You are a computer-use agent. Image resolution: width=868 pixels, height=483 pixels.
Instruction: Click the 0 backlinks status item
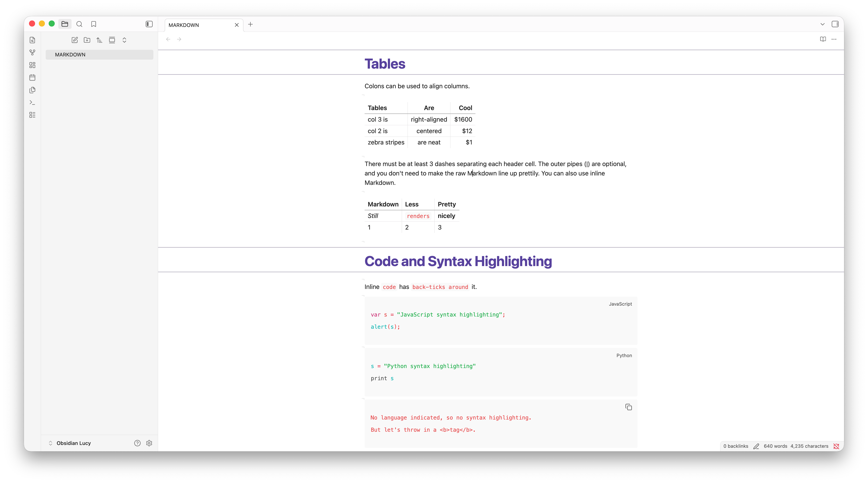point(736,446)
